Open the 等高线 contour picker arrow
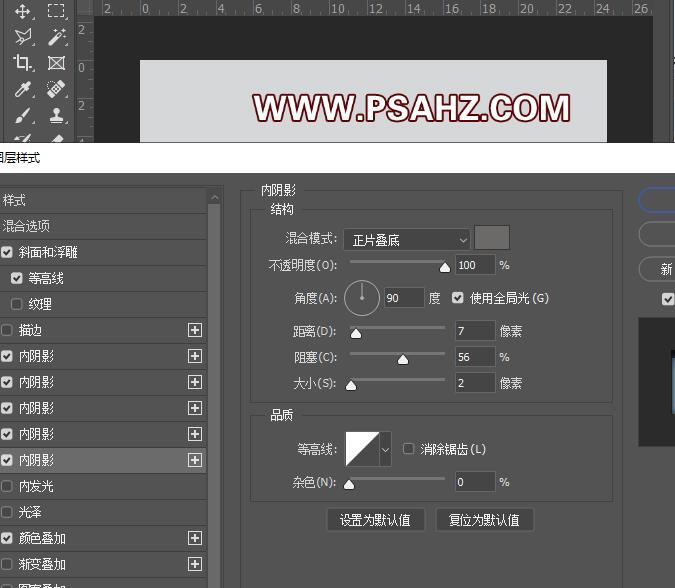 (x=385, y=449)
